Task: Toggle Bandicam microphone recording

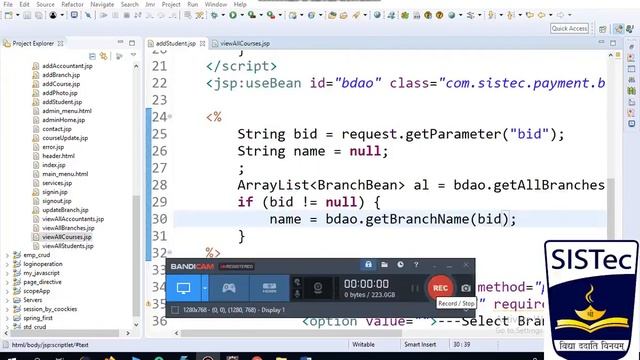Action: (297, 294)
